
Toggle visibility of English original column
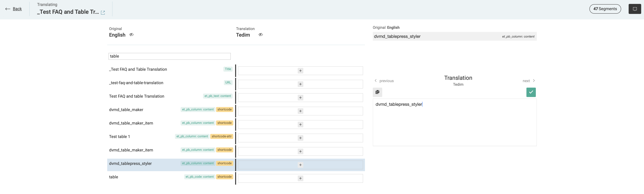click(132, 35)
